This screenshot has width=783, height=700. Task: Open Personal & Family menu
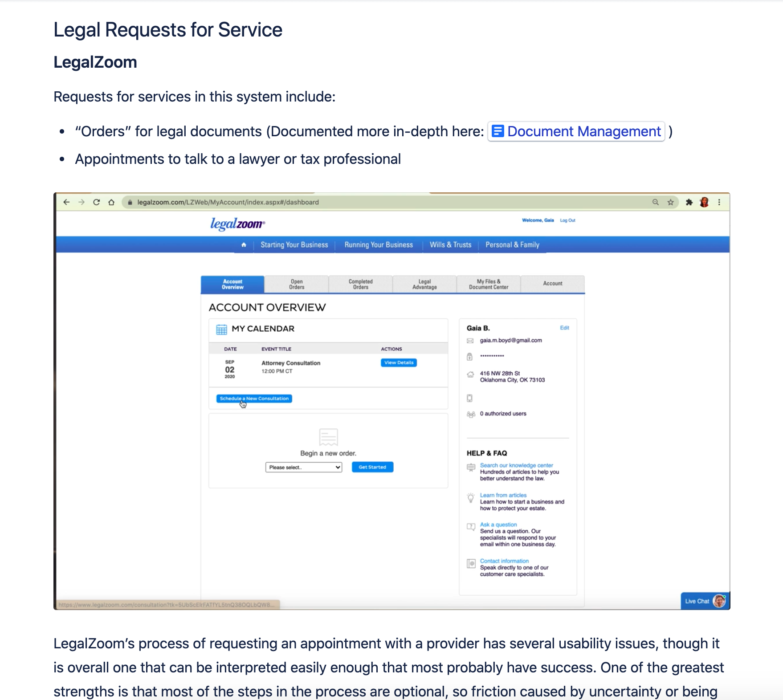click(512, 244)
